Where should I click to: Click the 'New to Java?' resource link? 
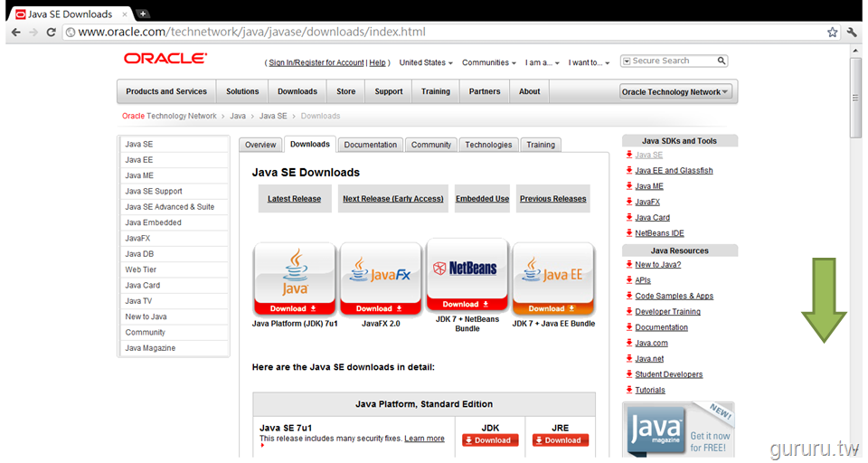(x=657, y=265)
